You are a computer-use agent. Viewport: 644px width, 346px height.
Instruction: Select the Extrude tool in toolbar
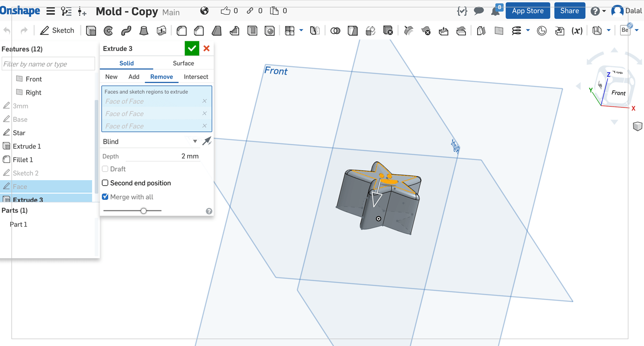tap(91, 31)
